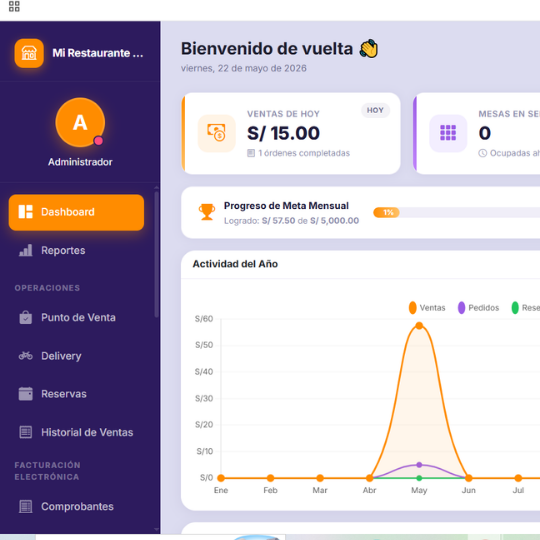The image size is (540, 540).
Task: Open the Reportes menu item
Action: 76,250
